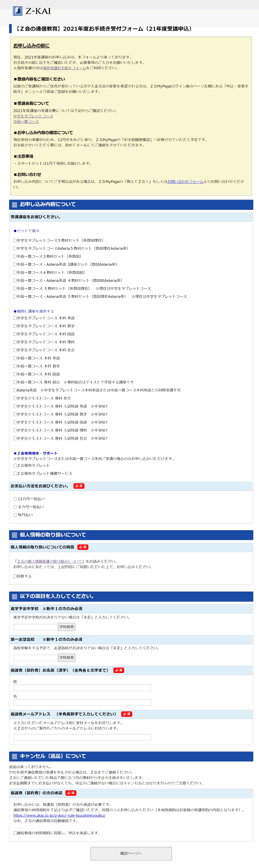The width and height of the screenshot is (259, 868).
Task: Open the 中学生タブレットコース fee link
Action: tap(33, 116)
